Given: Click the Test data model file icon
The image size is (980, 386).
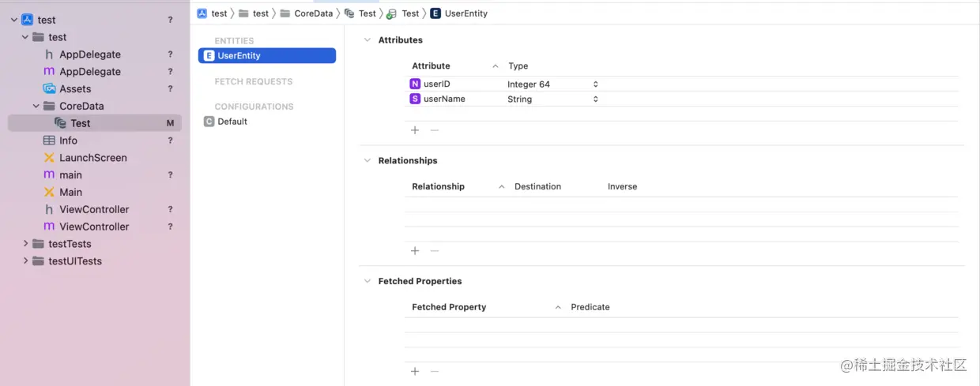Looking at the screenshot, I should (60, 123).
